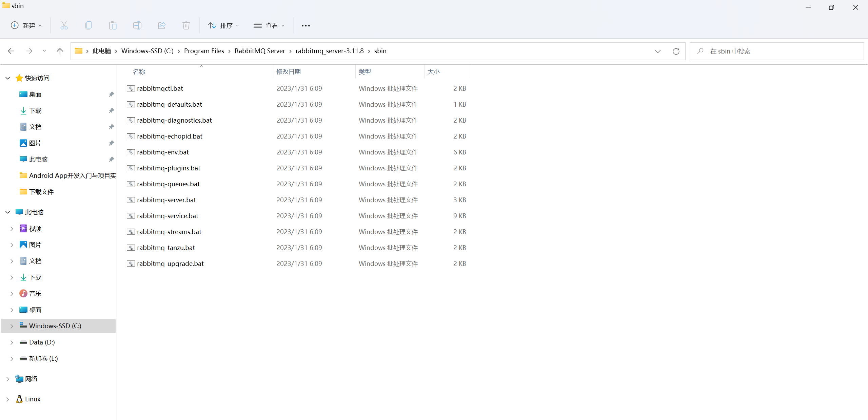Select Linux in the navigation pane

(x=33, y=399)
